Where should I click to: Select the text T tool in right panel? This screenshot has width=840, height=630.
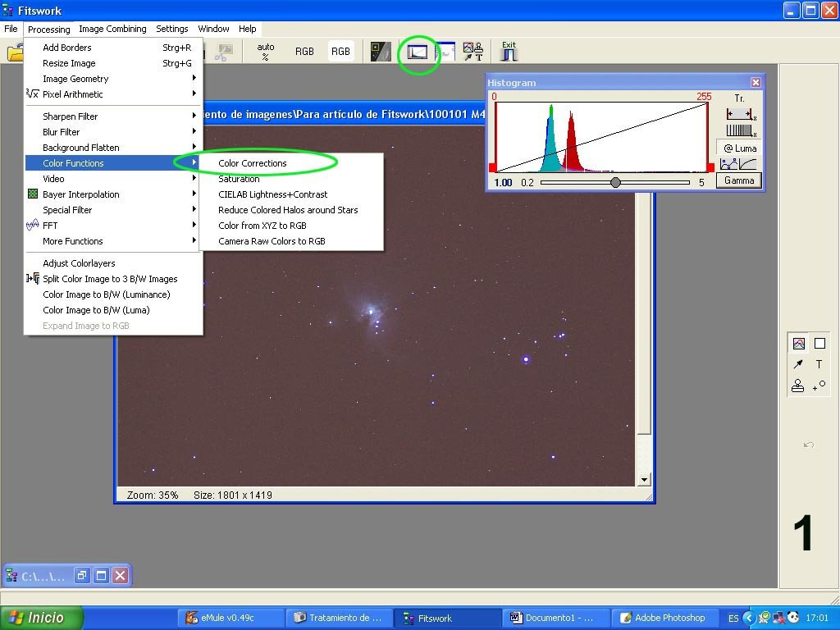[819, 364]
